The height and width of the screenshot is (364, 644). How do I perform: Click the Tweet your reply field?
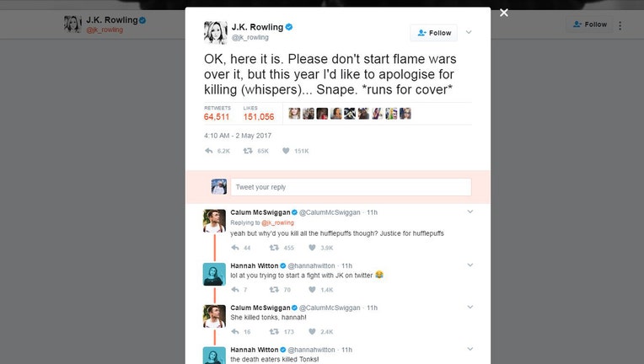tap(350, 186)
